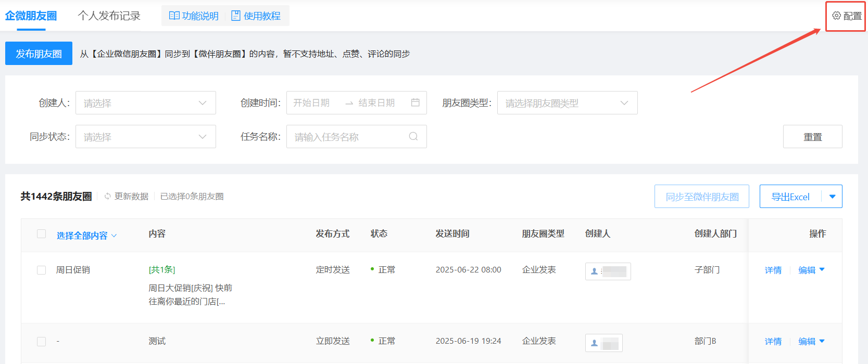Screen dimensions: 868x364
Task: Click the 更新数据 refresh icon
Action: coord(108,196)
